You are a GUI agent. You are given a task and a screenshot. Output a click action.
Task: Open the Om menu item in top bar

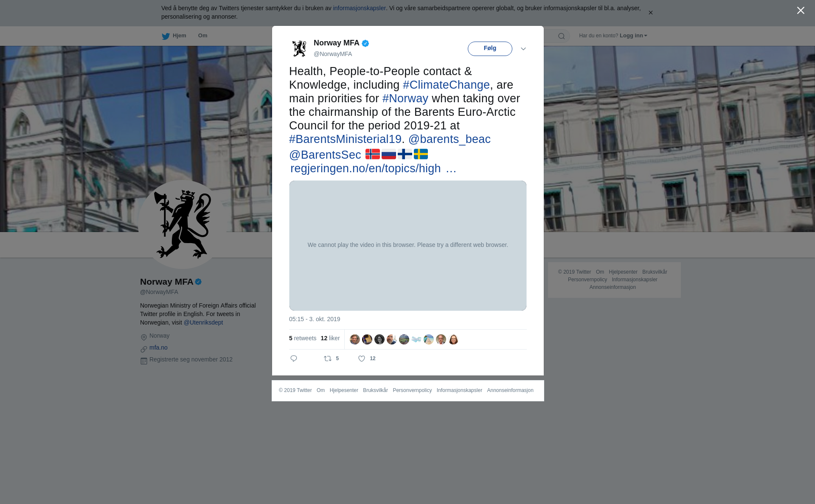[x=202, y=36]
